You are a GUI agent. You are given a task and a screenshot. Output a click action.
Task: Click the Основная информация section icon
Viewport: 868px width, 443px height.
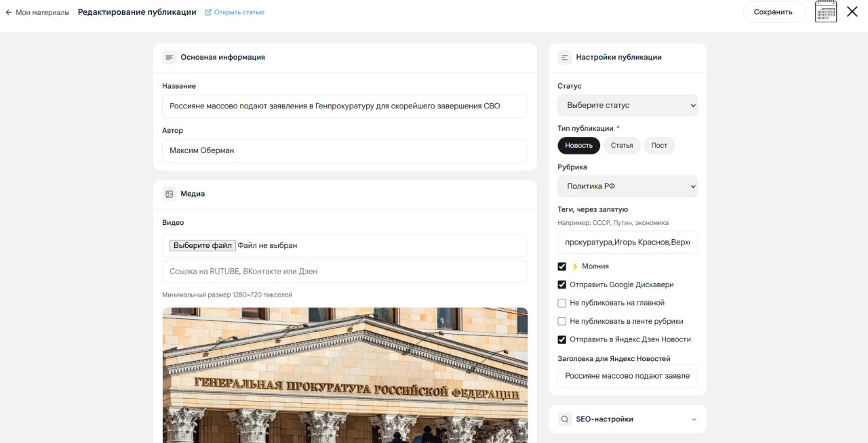170,58
